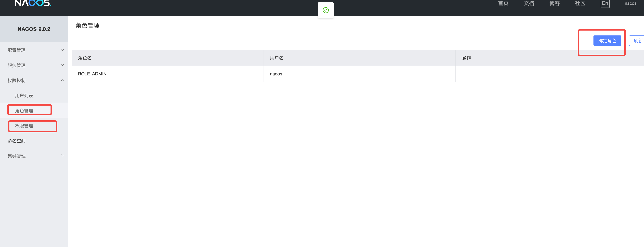The image size is (644, 247).
Task: Expand the 集群管理 menu chevron
Action: 63,156
